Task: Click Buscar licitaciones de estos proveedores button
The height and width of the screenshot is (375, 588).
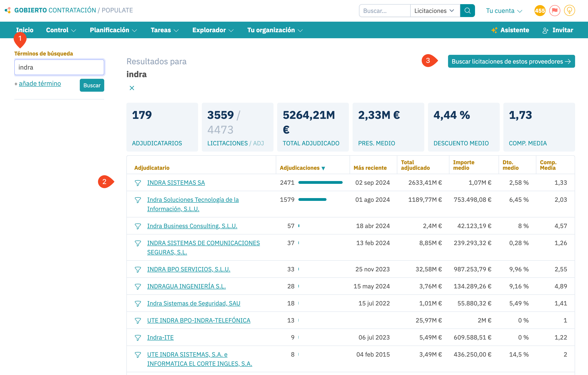Action: tap(511, 62)
